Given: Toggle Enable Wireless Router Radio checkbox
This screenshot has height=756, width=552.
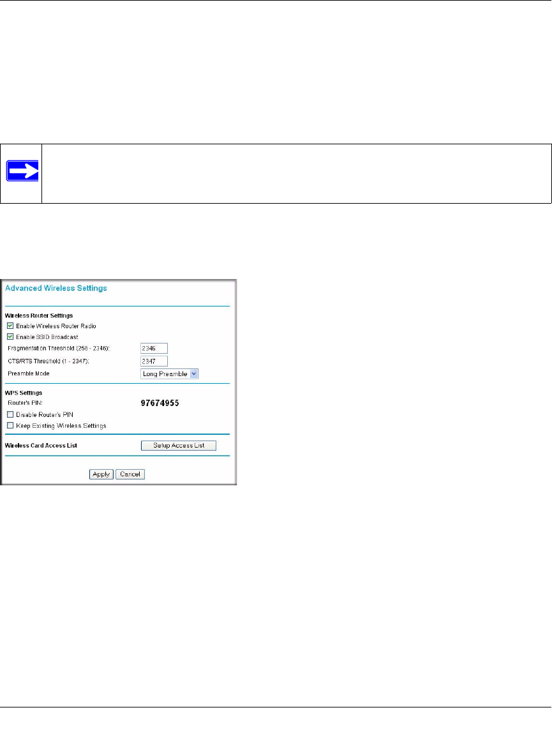Looking at the screenshot, I should tap(10, 326).
